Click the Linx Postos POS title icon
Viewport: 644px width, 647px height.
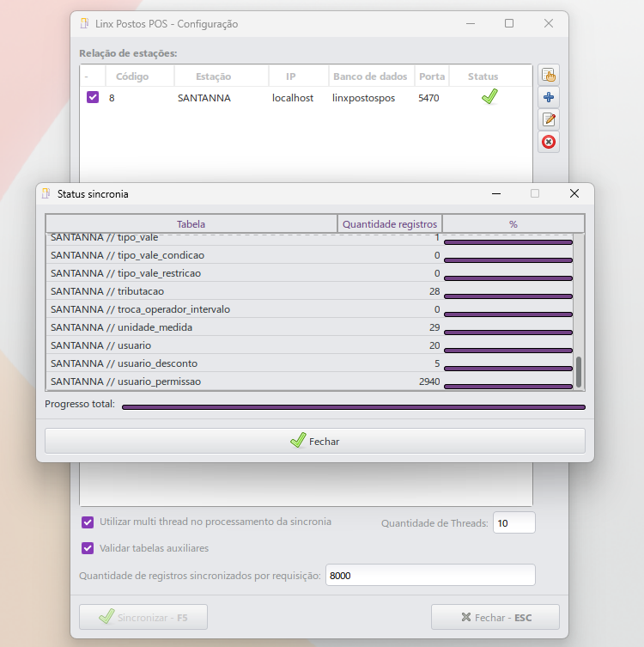pos(84,23)
